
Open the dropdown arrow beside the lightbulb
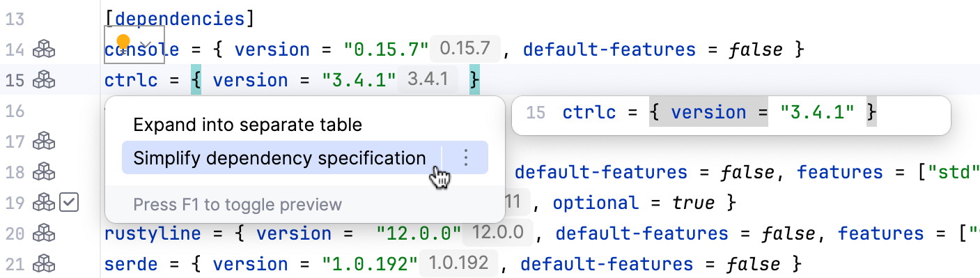(x=146, y=44)
